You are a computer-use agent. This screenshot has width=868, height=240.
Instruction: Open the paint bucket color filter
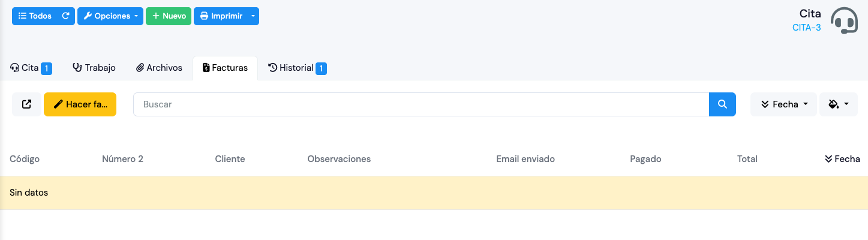coord(838,104)
